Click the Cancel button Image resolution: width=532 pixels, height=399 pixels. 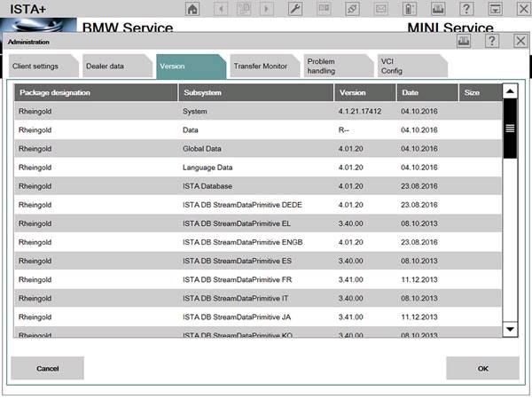coord(48,368)
